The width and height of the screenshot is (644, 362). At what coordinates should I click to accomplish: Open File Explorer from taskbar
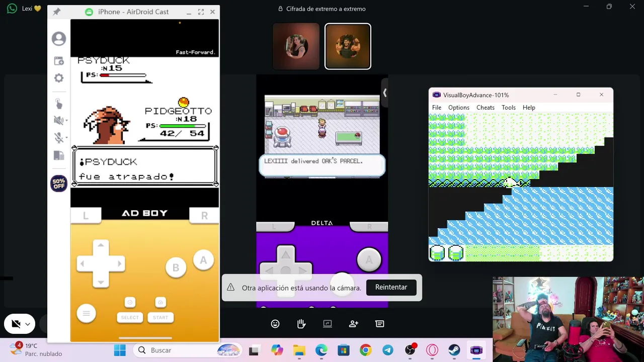point(299,350)
